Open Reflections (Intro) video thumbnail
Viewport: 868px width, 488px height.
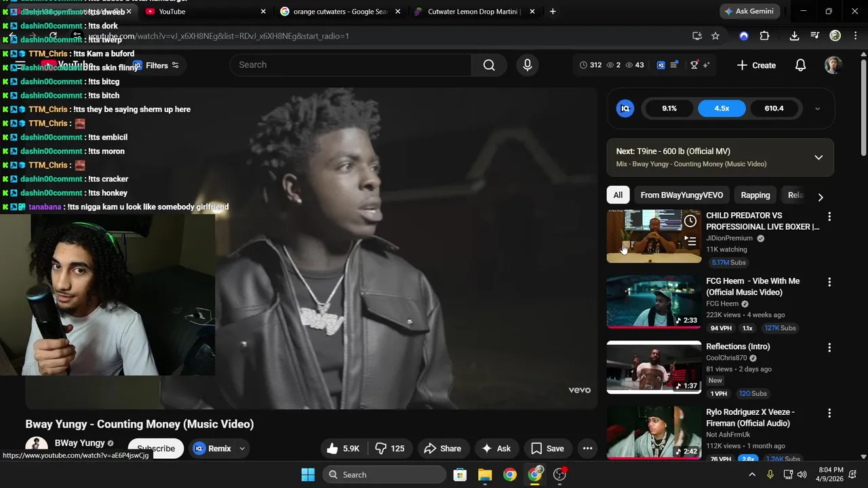point(654,367)
